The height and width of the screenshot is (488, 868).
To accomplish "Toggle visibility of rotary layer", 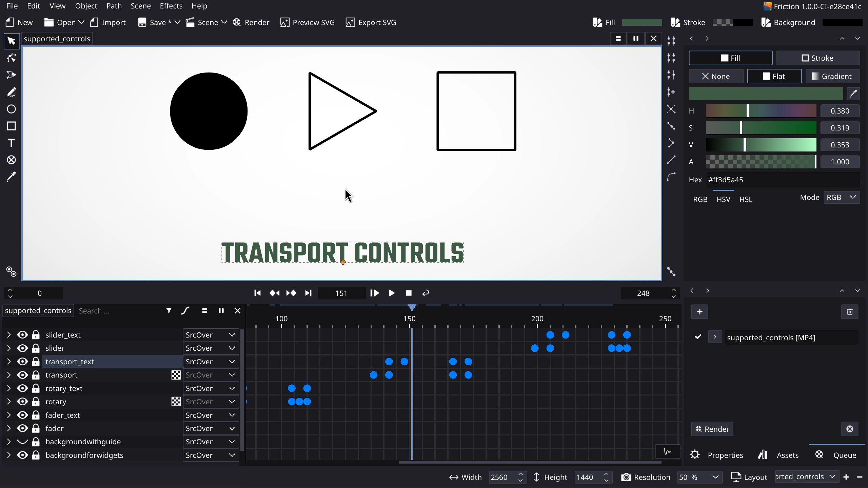I will [22, 402].
